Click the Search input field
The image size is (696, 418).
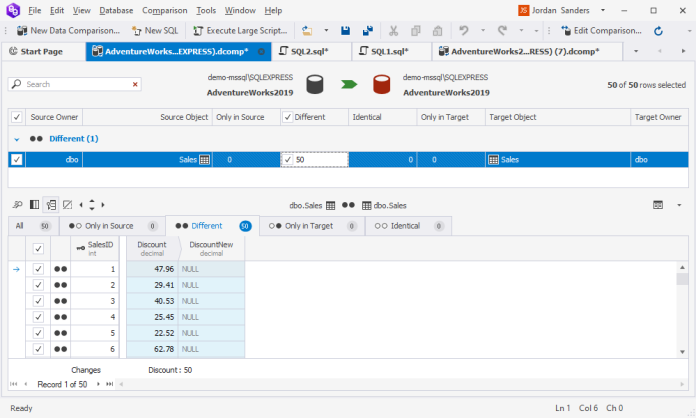pyautogui.click(x=75, y=84)
